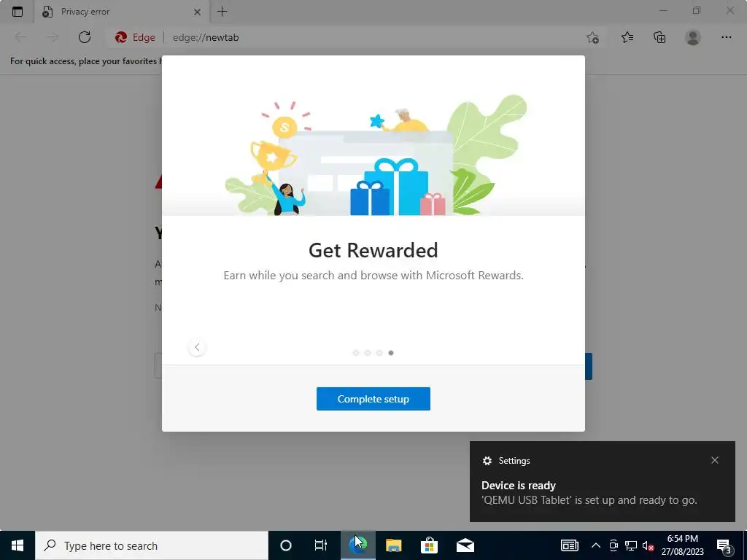Open Cortana circle icon

(x=286, y=545)
